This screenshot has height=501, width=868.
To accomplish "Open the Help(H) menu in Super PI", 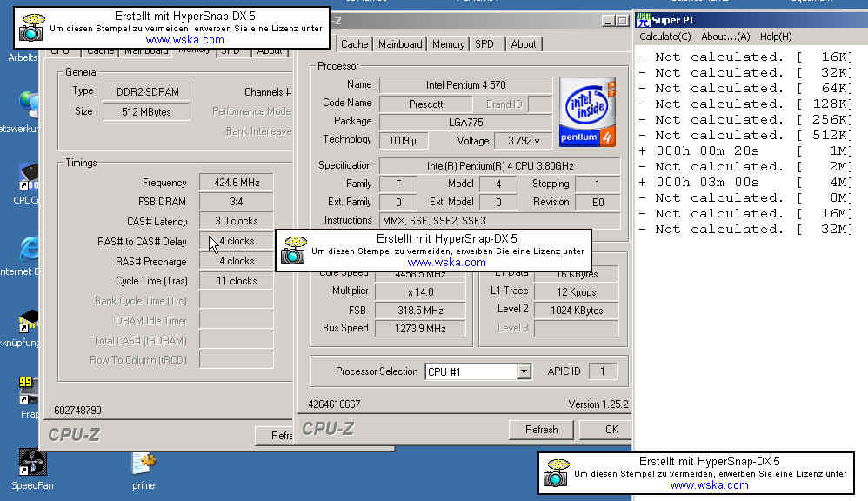I will click(776, 37).
